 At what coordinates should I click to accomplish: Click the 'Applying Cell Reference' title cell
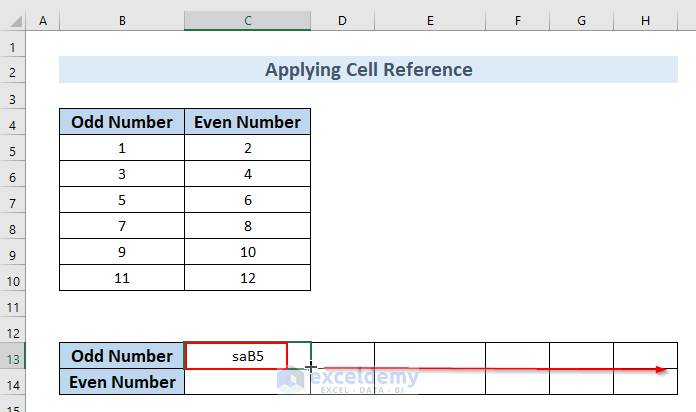(x=368, y=70)
